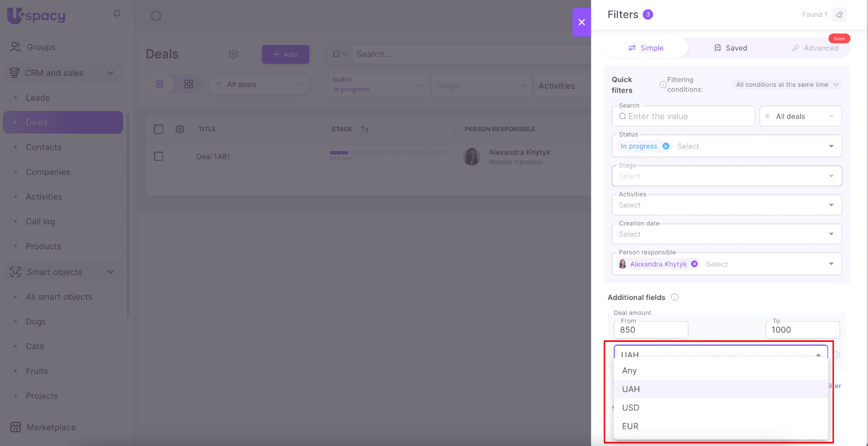The height and width of the screenshot is (446, 868).
Task: Remove the In progress status chip
Action: click(666, 146)
